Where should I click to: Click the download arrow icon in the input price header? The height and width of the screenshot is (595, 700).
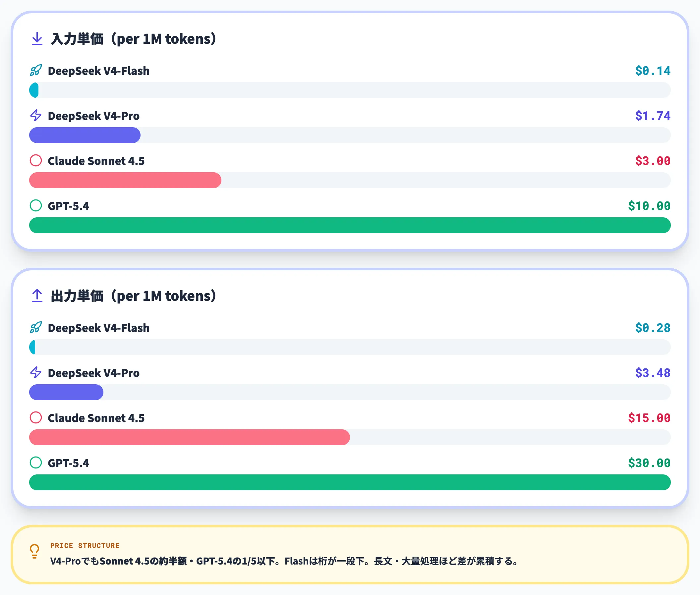pos(37,38)
